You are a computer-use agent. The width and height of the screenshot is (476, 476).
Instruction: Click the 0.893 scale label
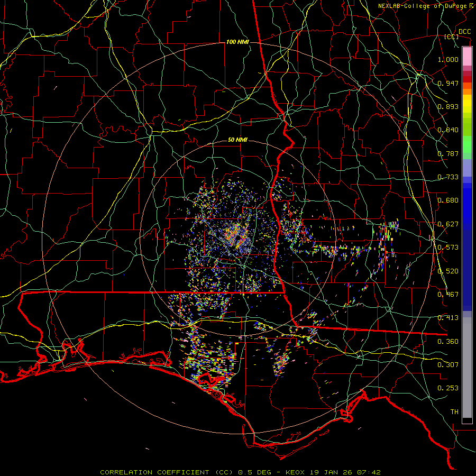pyautogui.click(x=448, y=107)
